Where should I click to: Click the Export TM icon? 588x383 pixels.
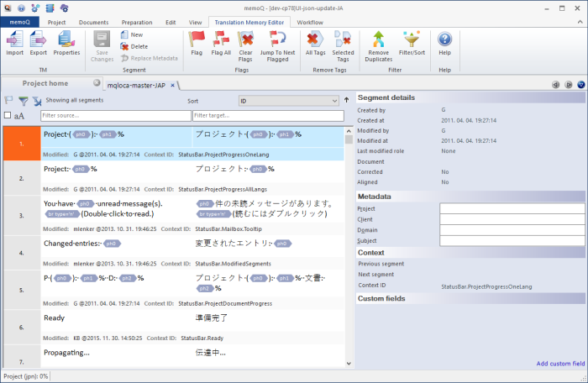(39, 43)
